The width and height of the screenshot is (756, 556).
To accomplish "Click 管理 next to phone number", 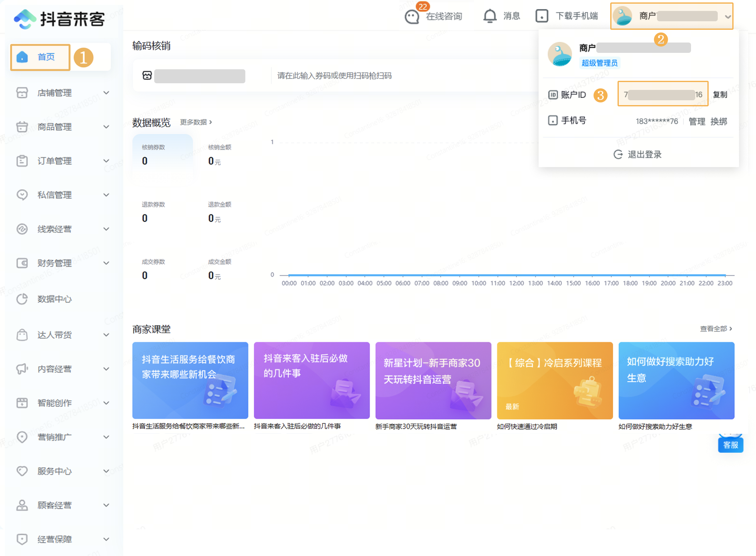I will point(697,121).
